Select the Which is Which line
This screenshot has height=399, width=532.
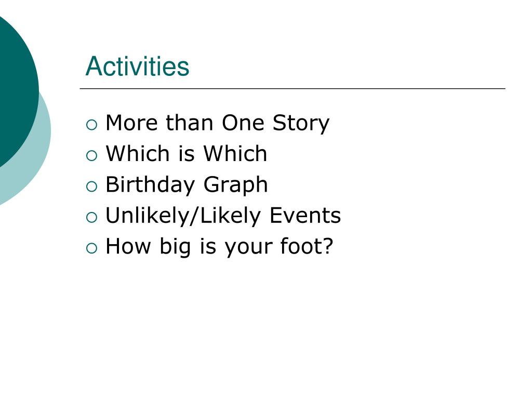(187, 154)
